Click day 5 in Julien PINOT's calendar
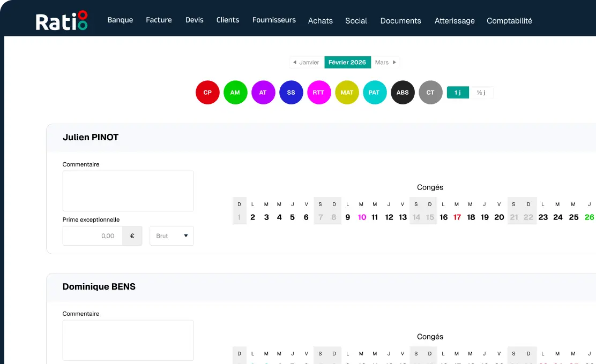This screenshot has height=364, width=596. pos(292,217)
